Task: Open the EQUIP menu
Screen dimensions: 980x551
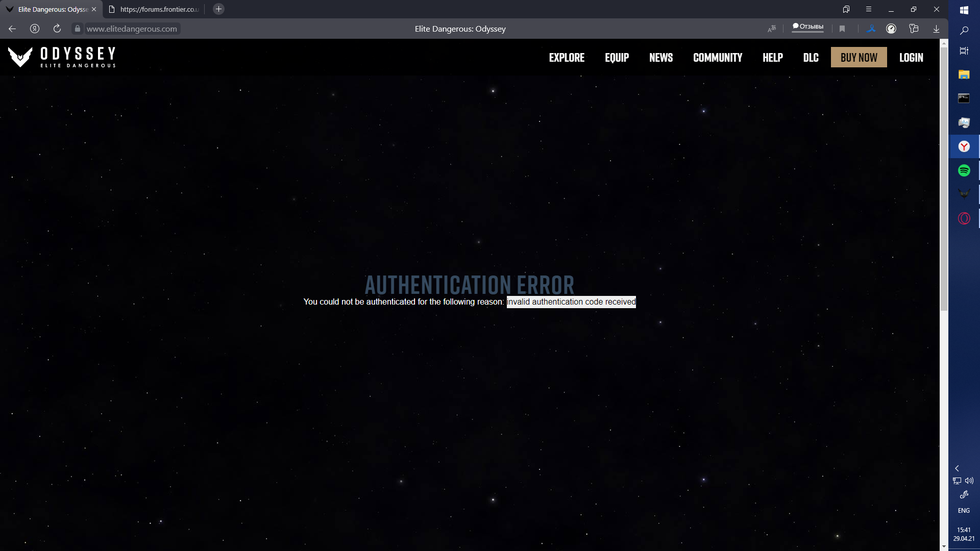Action: pos(617,58)
